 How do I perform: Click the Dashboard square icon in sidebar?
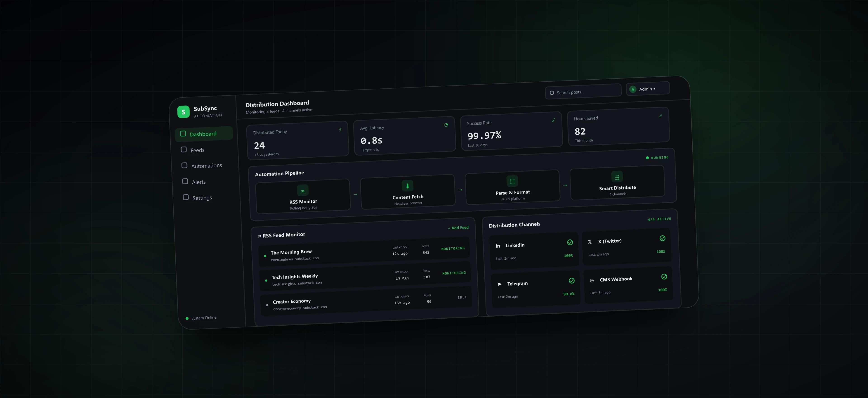coord(183,133)
